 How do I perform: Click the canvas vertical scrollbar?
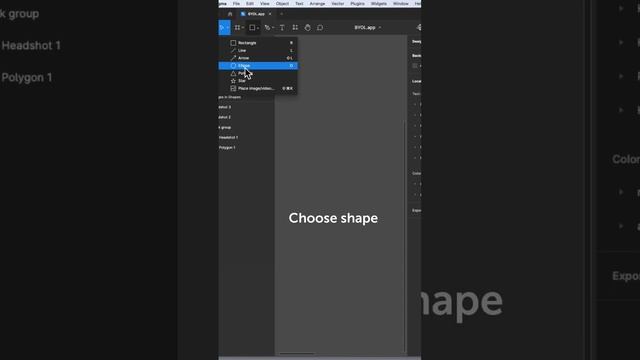coord(405,235)
